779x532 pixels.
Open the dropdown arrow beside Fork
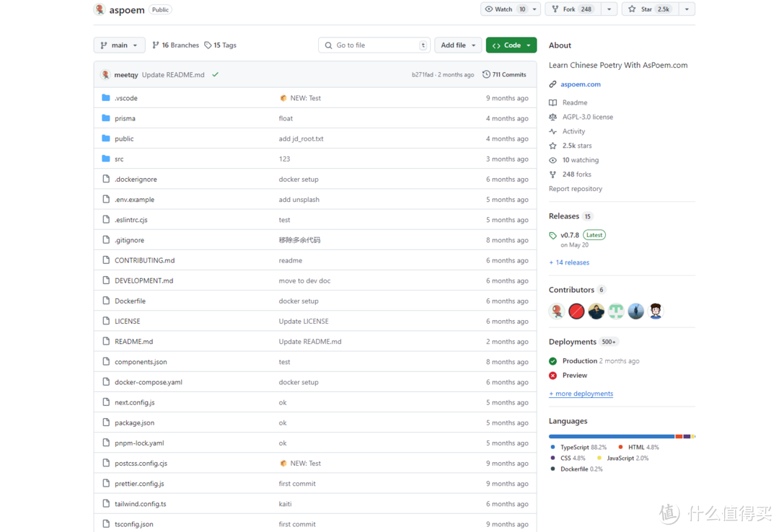coord(609,9)
